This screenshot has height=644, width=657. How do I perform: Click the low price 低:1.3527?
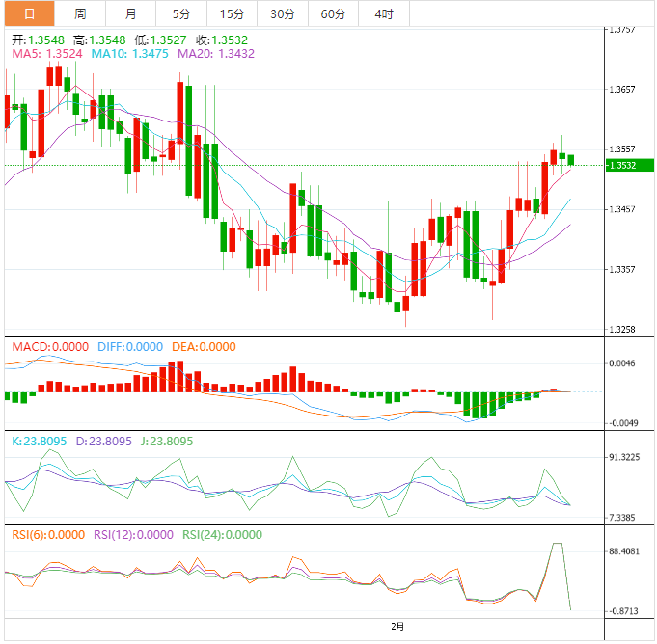tap(160, 40)
